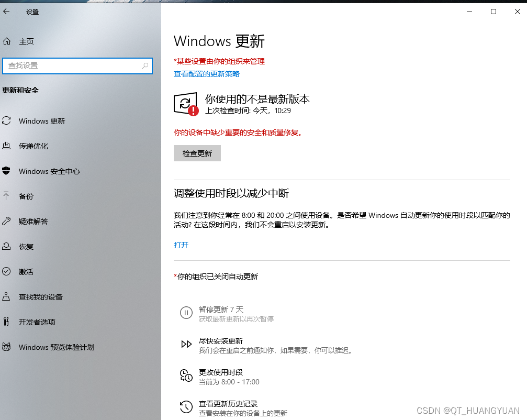
Task: Open the 恢复 settings
Action: click(26, 247)
